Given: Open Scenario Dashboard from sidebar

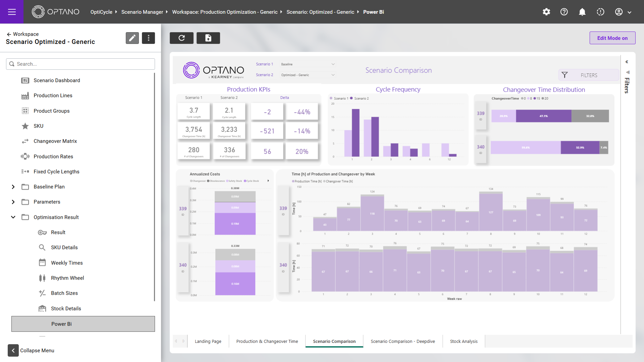Looking at the screenshot, I should (57, 80).
